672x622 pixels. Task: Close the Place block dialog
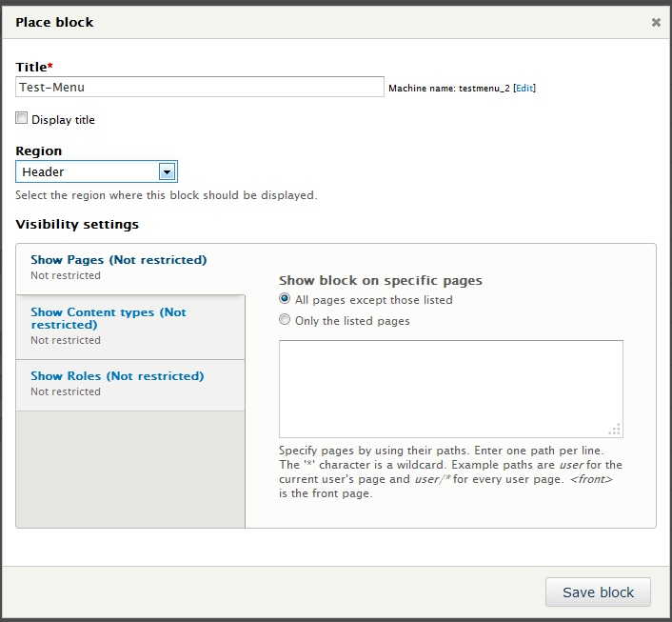656,22
